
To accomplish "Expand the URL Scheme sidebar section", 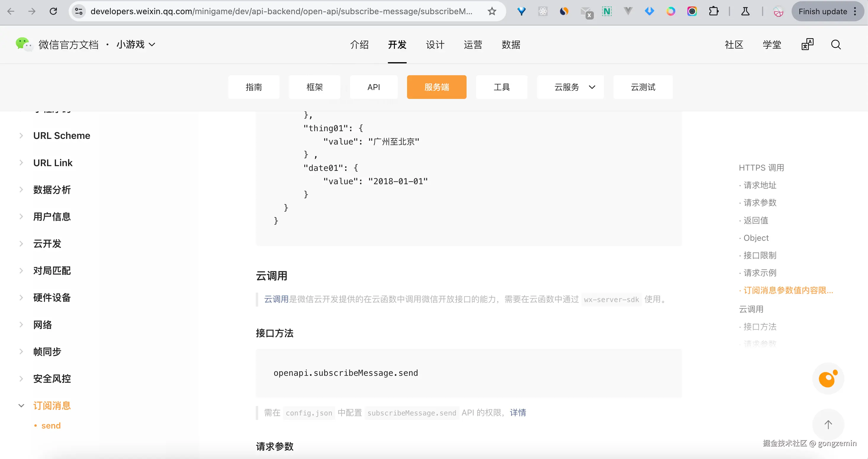I will click(x=61, y=135).
